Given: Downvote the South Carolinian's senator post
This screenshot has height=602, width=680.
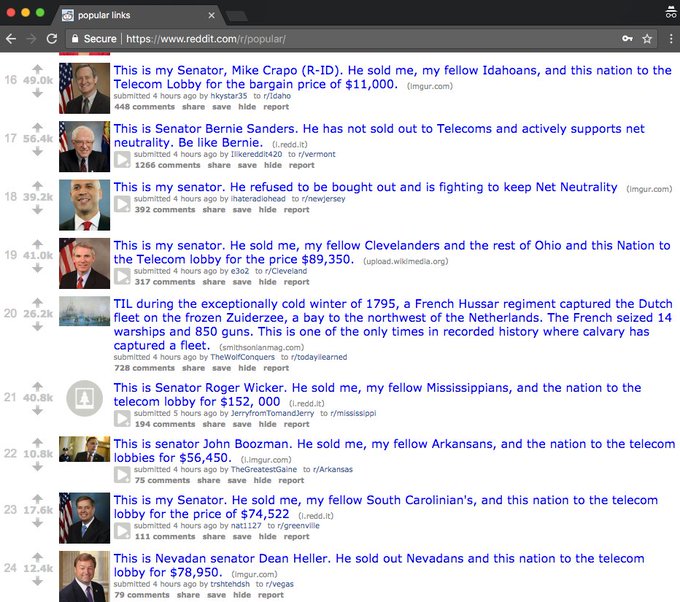Looking at the screenshot, I should pos(38,522).
